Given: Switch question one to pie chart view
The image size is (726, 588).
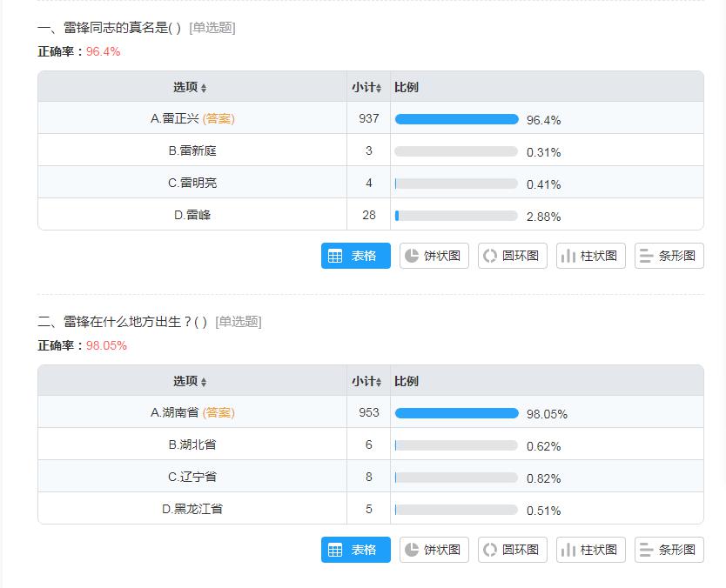Looking at the screenshot, I should [434, 256].
